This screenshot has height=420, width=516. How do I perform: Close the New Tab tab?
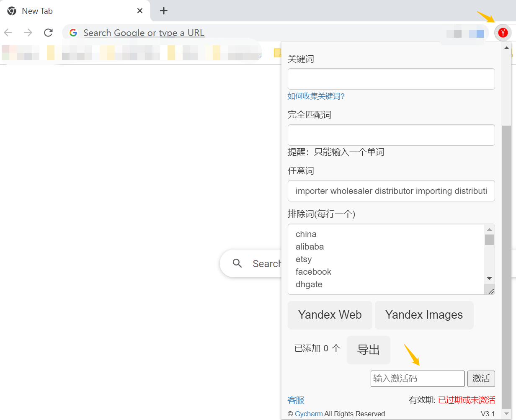[140, 11]
